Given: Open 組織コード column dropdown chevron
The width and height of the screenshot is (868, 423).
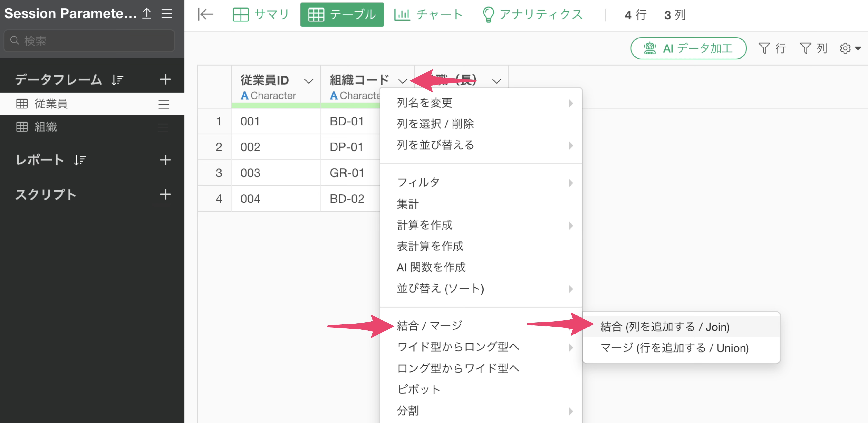Looking at the screenshot, I should coord(402,81).
